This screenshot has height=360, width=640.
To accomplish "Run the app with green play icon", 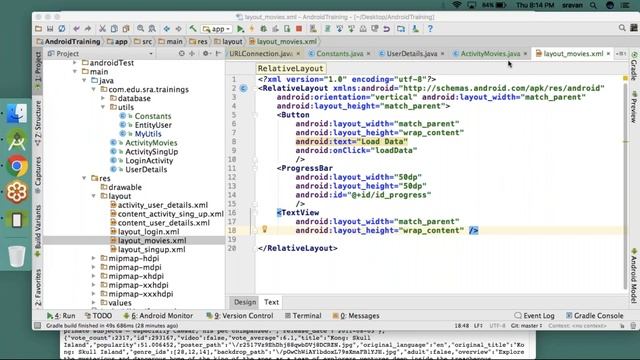I will (240, 29).
